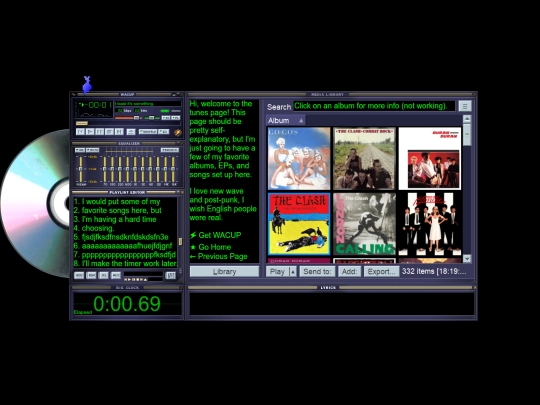Open the 'Send to:' menu

click(x=317, y=271)
